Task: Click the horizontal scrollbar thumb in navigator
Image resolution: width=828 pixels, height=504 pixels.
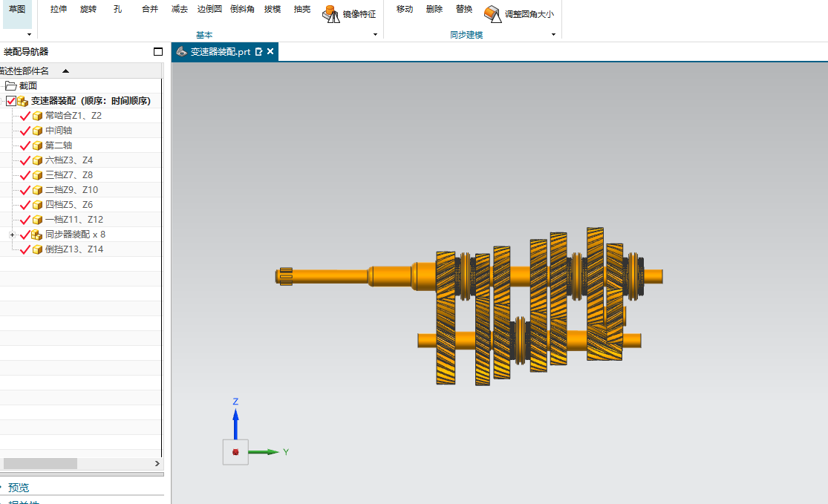Action: click(40, 463)
